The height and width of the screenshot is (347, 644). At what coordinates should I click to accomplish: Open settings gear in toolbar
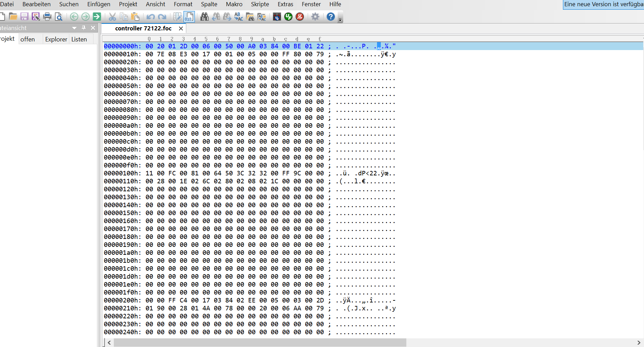pyautogui.click(x=315, y=17)
